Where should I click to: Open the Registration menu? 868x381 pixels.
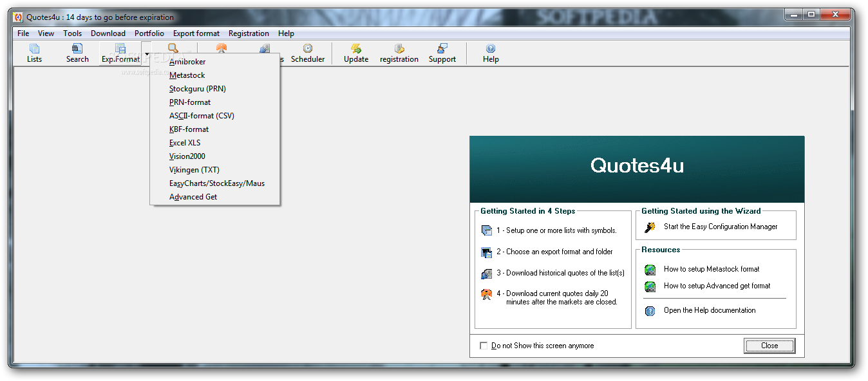249,33
